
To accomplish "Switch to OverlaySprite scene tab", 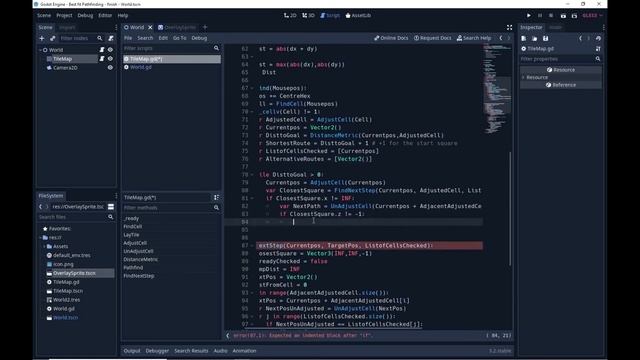I will [177, 27].
